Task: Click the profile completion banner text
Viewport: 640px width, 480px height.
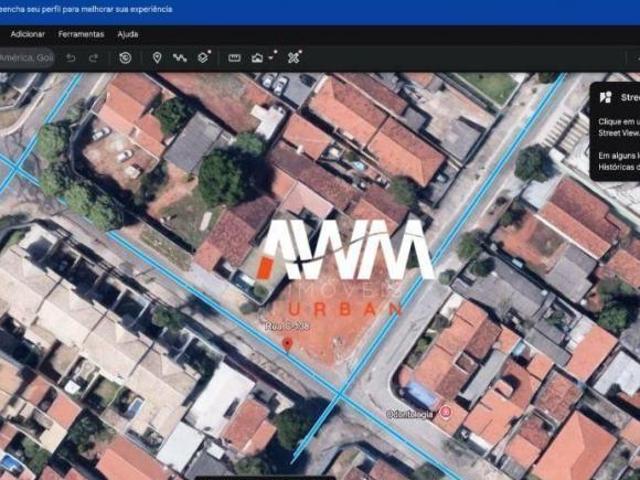Action: pos(86,9)
